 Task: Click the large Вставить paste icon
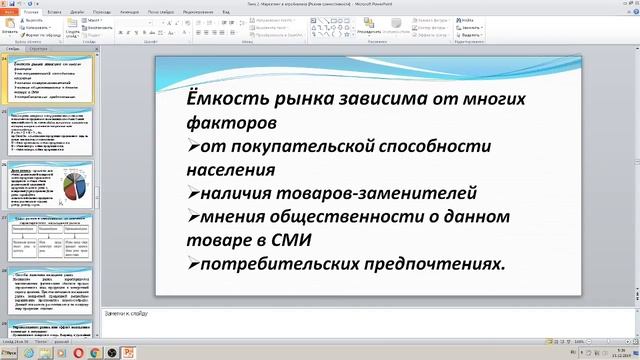pos(10,22)
